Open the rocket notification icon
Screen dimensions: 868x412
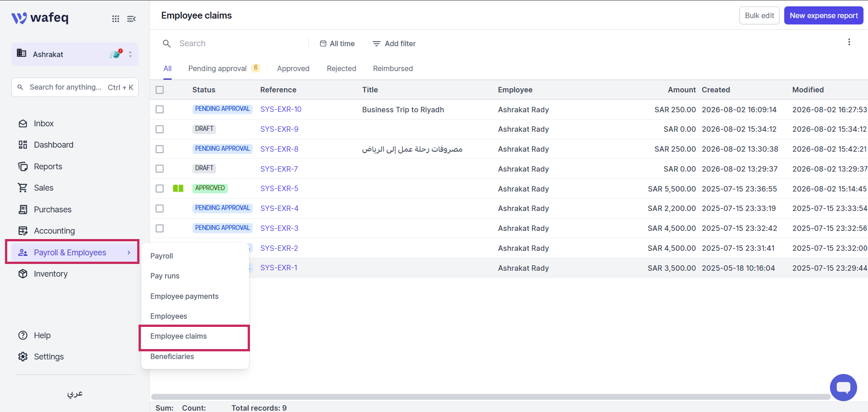click(x=116, y=54)
